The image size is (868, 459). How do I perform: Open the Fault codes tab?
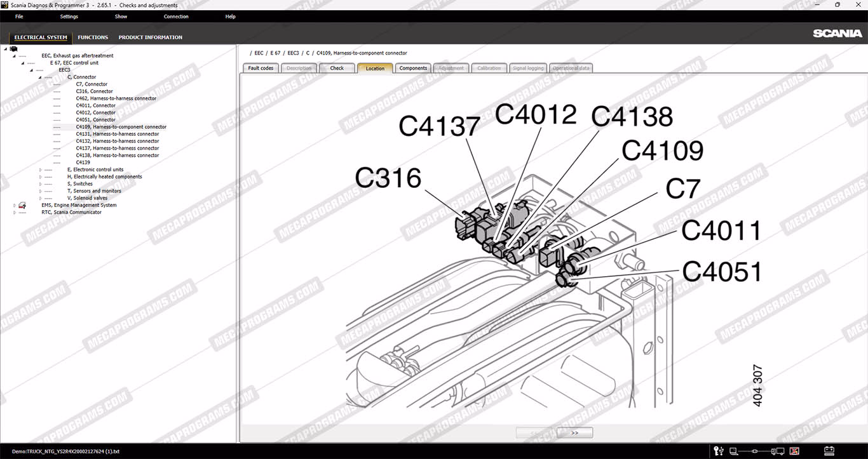[261, 68]
